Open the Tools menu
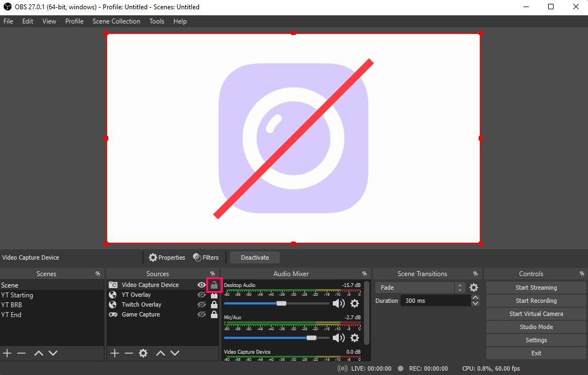This screenshot has height=375, width=588. coord(157,21)
